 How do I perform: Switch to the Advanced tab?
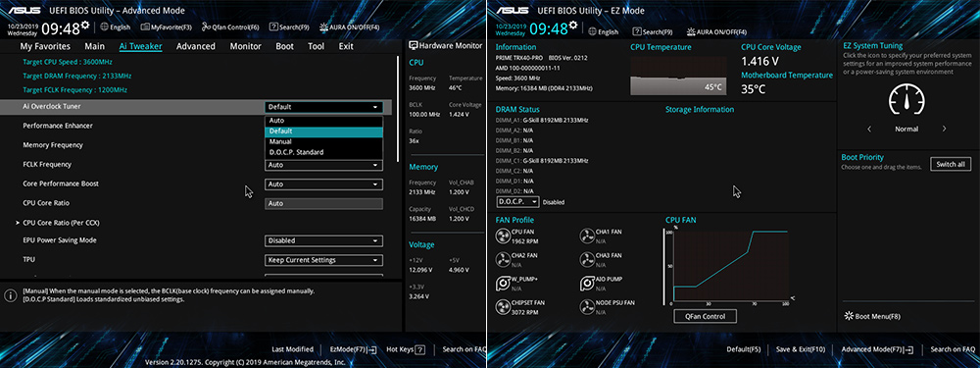point(196,46)
